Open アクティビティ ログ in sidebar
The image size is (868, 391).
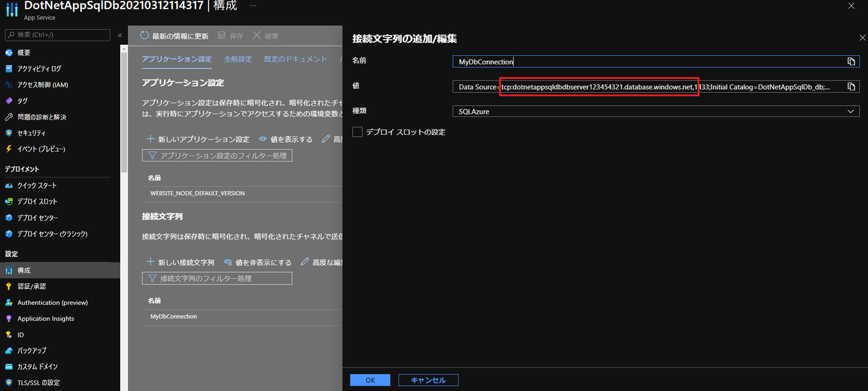coord(39,69)
